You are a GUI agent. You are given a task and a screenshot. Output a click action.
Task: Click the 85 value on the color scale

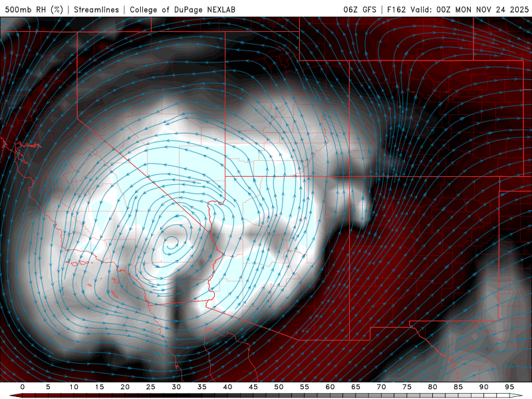pyautogui.click(x=458, y=387)
